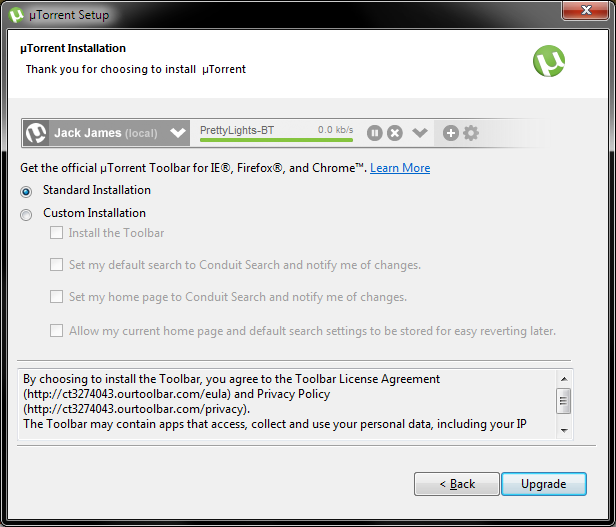Click the PrettyLights-BT progress bar
616x527 pixels.
click(276, 140)
